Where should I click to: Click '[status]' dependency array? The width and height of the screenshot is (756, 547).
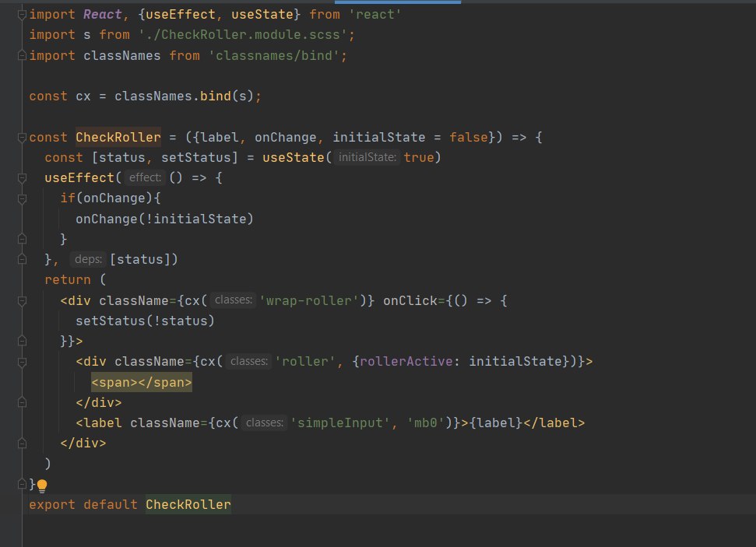(x=140, y=259)
